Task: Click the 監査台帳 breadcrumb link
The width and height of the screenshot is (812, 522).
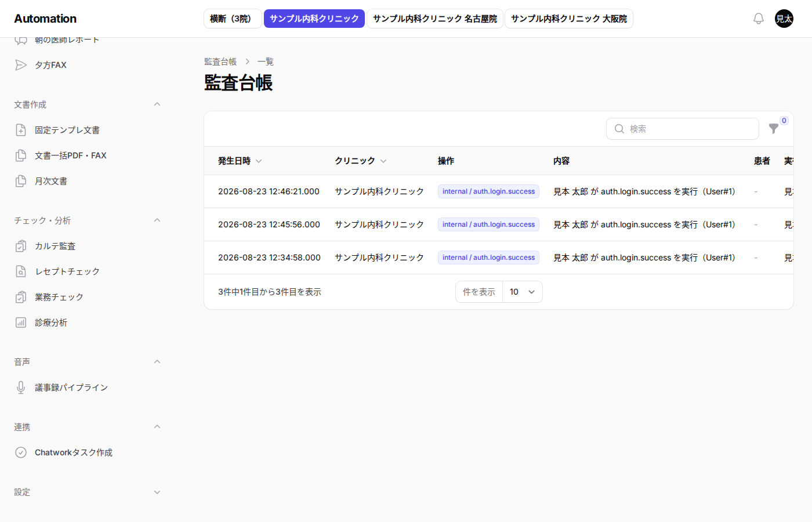Action: pos(220,61)
